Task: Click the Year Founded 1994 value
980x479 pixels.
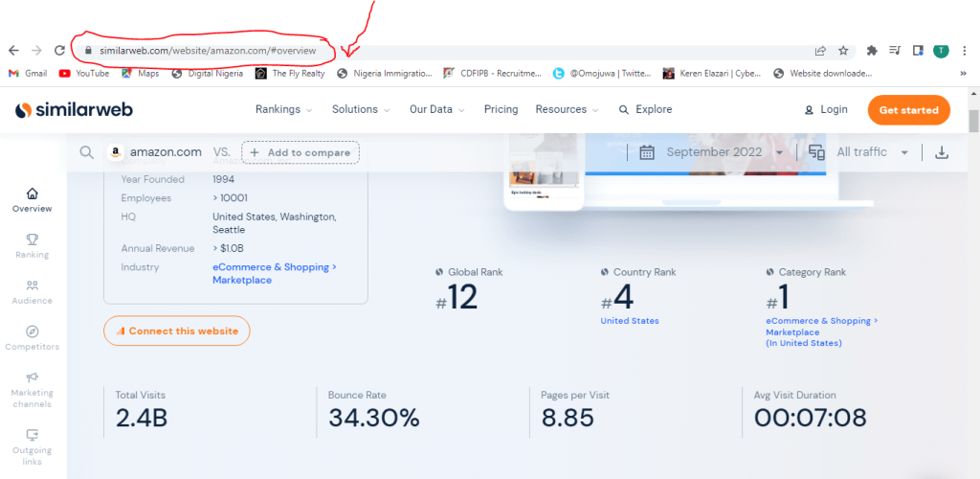Action: tap(223, 179)
